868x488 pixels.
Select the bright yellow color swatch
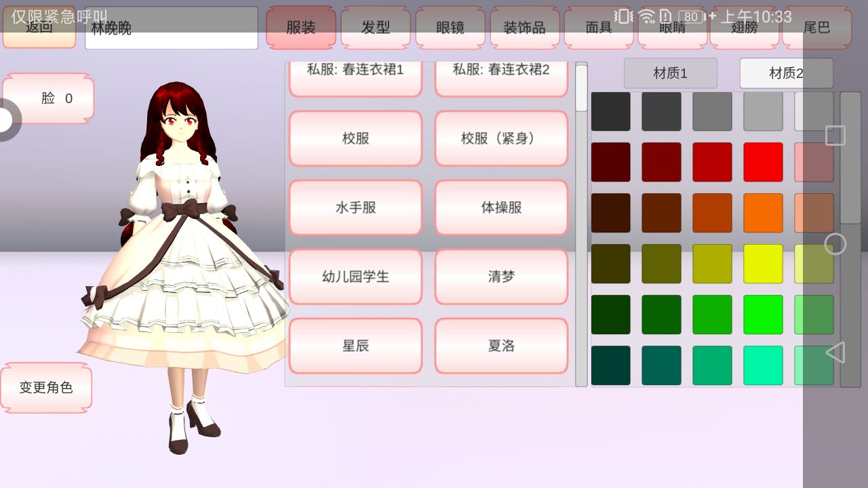tap(763, 264)
